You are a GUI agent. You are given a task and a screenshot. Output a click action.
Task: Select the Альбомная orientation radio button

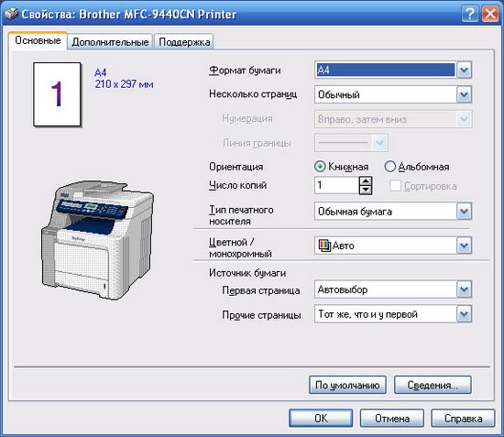tap(389, 167)
